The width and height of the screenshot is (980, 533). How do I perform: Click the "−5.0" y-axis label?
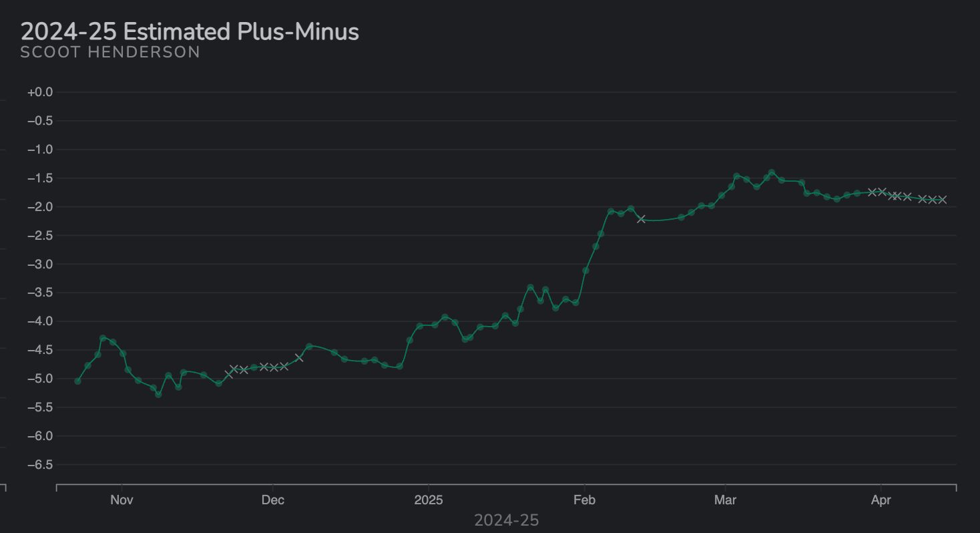(39, 379)
